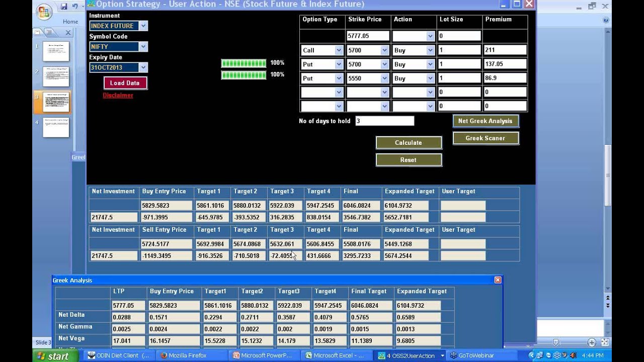
Task: Click Net Gamma LTP value 0.0025
Action: [128, 329]
